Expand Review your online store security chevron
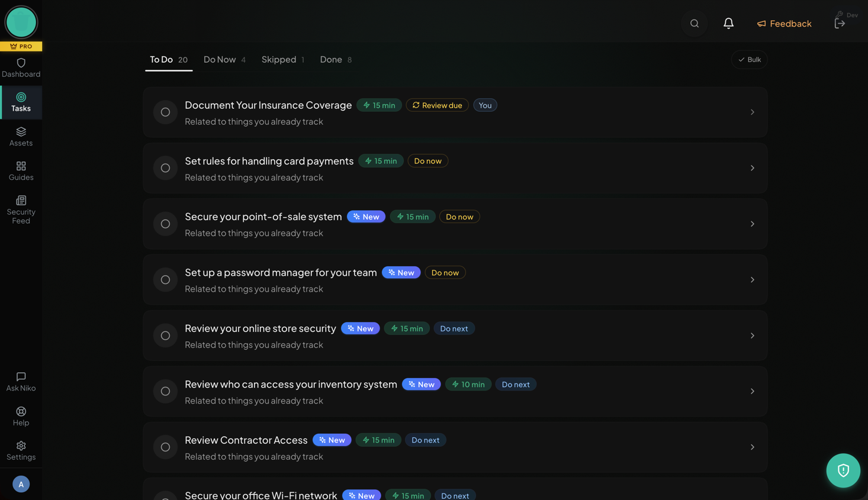Image resolution: width=868 pixels, height=500 pixels. (x=752, y=336)
